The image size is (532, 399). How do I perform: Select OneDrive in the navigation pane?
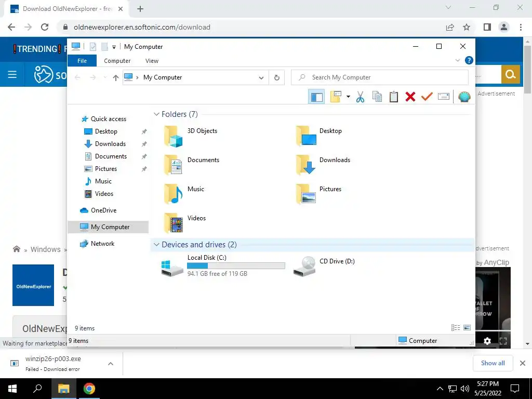pyautogui.click(x=103, y=210)
